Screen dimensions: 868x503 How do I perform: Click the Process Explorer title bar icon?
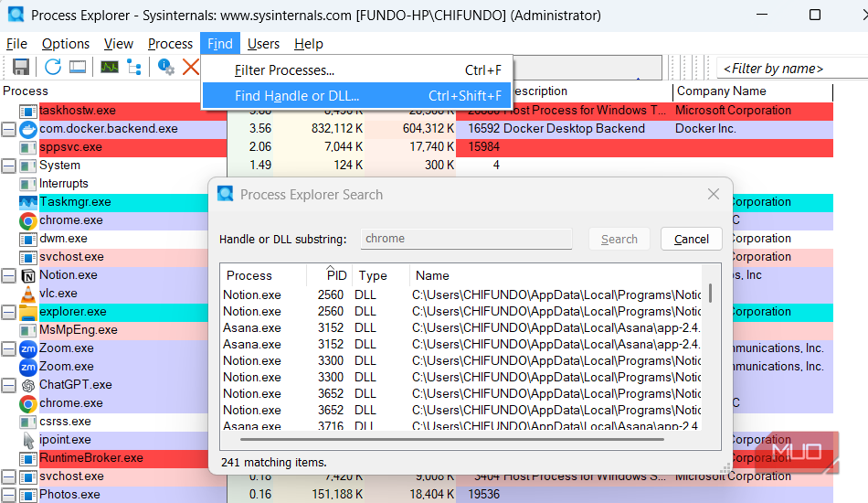point(16,14)
